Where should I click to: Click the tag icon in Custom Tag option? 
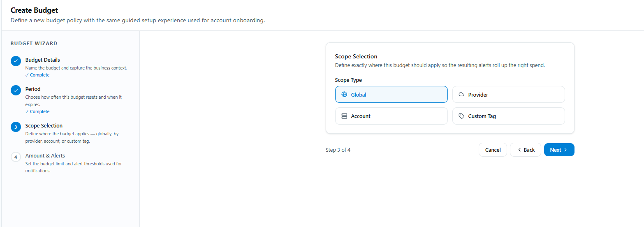point(461,116)
